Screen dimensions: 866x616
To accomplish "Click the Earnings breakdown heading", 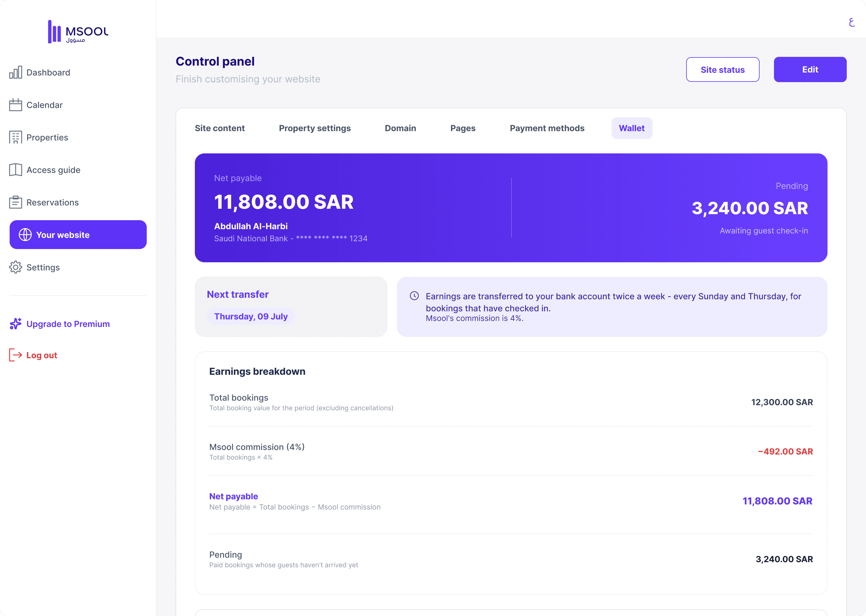I will [x=257, y=371].
